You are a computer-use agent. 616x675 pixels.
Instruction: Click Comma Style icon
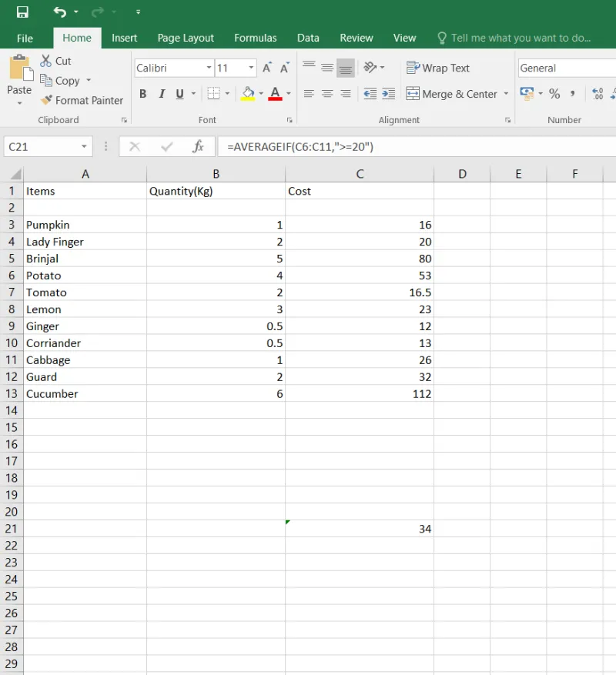pyautogui.click(x=572, y=93)
